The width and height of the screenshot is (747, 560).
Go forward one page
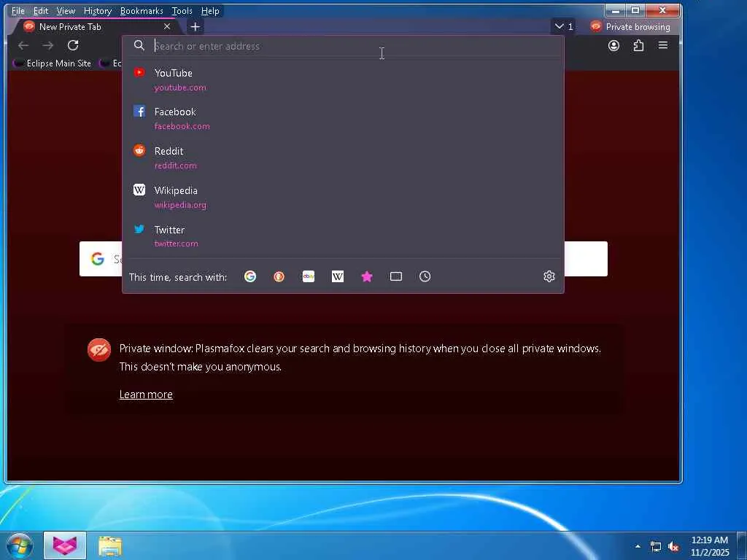[x=47, y=45]
